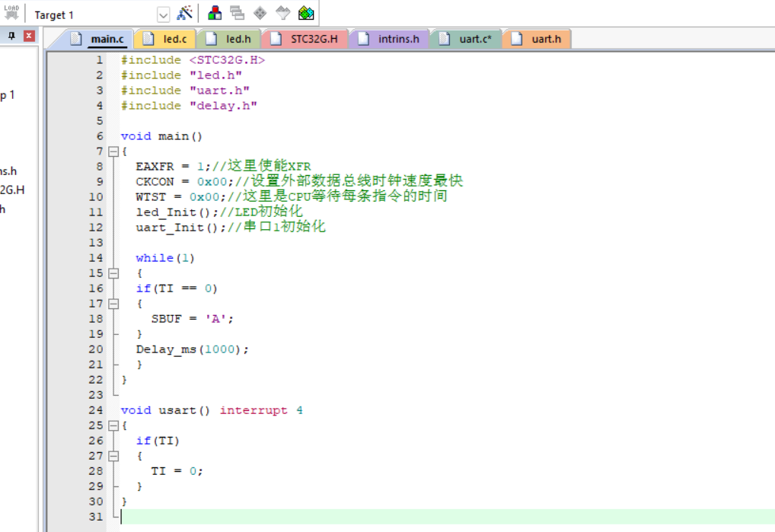Switch to the uart.h tab

pyautogui.click(x=537, y=39)
